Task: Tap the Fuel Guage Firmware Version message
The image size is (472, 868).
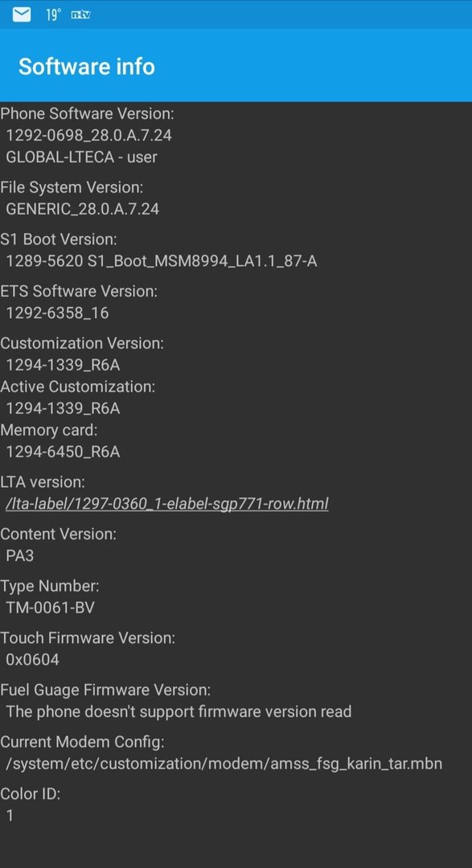Action: click(x=179, y=711)
